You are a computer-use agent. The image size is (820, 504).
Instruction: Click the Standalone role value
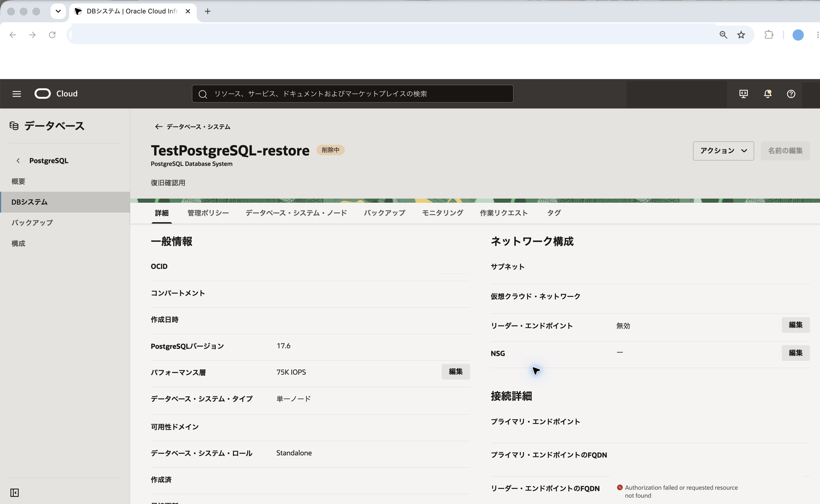tap(294, 453)
